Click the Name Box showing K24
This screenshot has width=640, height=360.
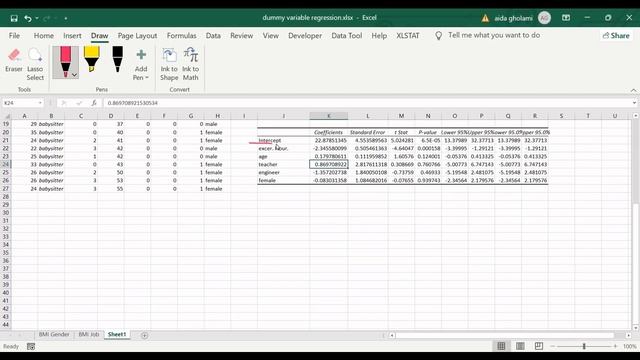tap(20, 103)
